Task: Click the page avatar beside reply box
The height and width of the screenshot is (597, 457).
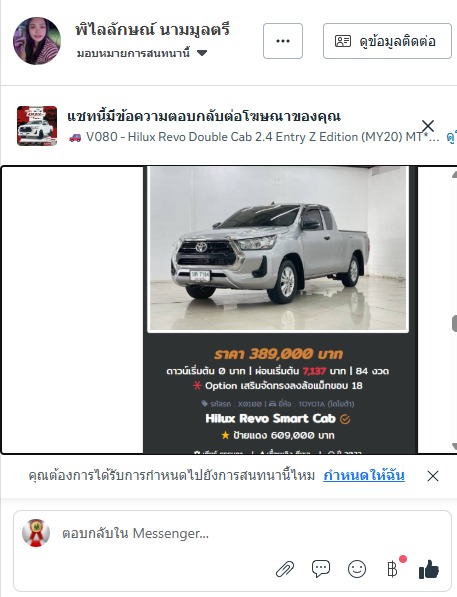Action: 36,533
